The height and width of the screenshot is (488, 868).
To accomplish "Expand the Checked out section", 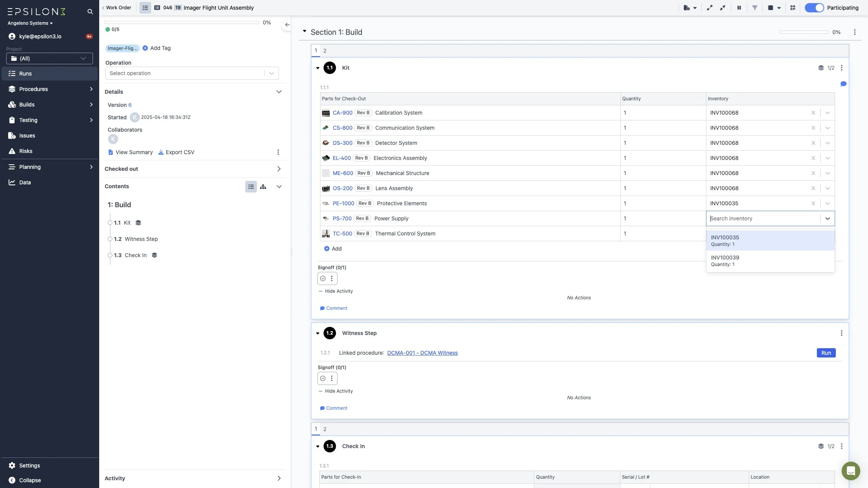I will coord(279,169).
